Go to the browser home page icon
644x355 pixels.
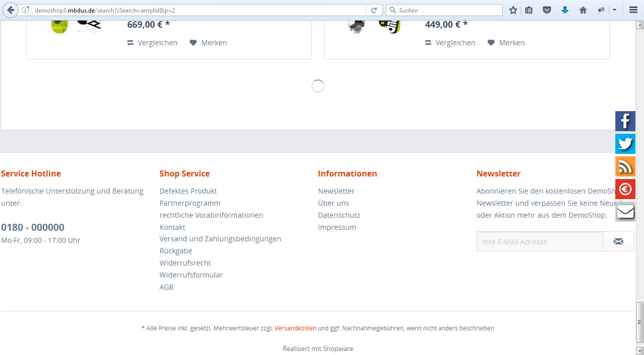583,10
